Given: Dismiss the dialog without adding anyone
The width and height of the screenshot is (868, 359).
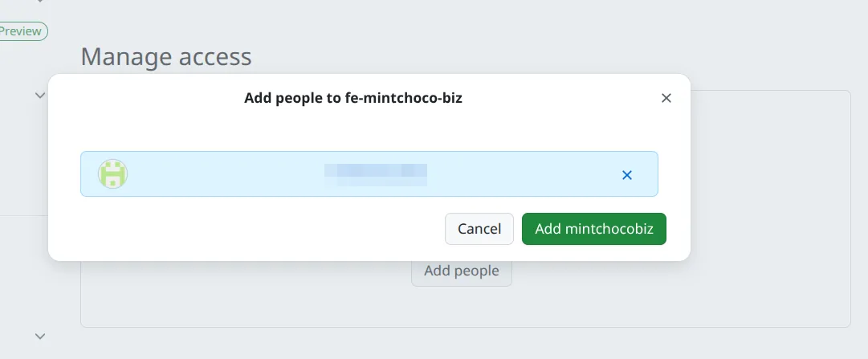Looking at the screenshot, I should coord(479,229).
